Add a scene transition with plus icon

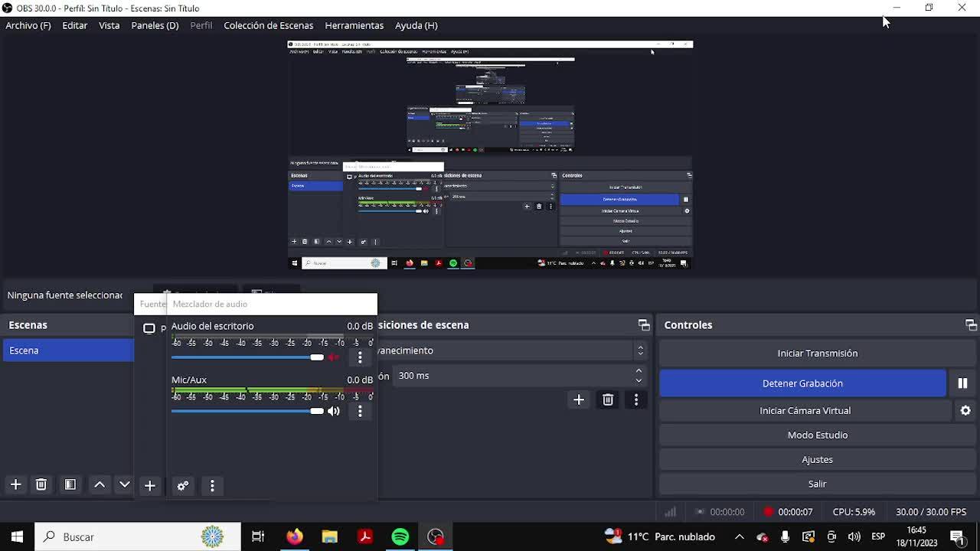point(579,399)
